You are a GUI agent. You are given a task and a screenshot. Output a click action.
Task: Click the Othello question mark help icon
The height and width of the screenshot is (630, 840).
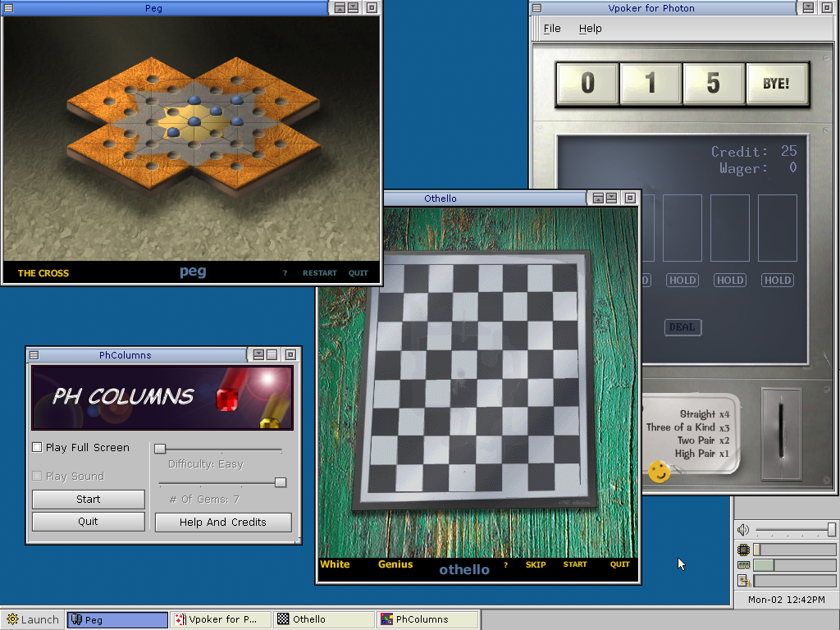505,564
